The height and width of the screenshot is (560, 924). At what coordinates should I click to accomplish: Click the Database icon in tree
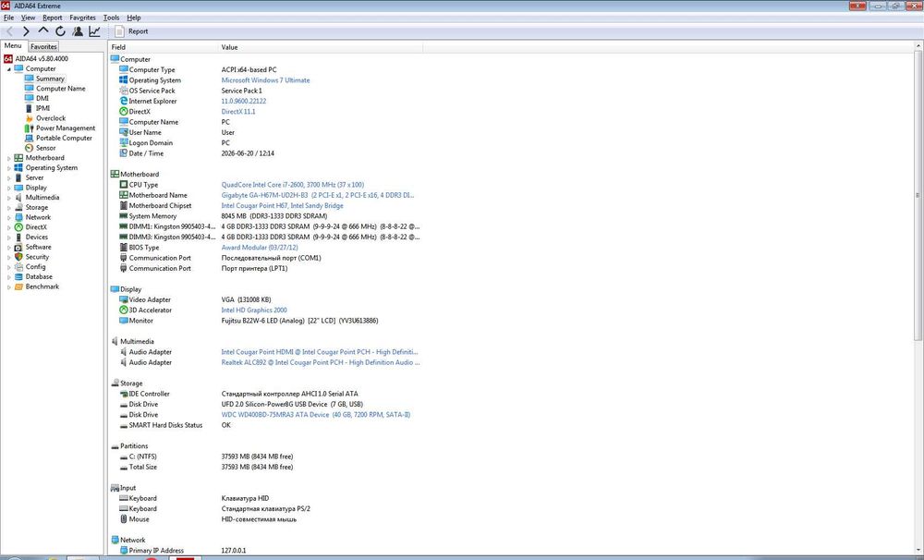pyautogui.click(x=18, y=276)
